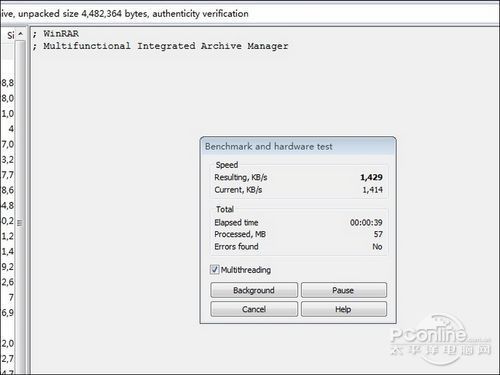Screen dimensions: 500x375
Task: Click the Benchmark and hardware test title bar
Action: (x=298, y=147)
